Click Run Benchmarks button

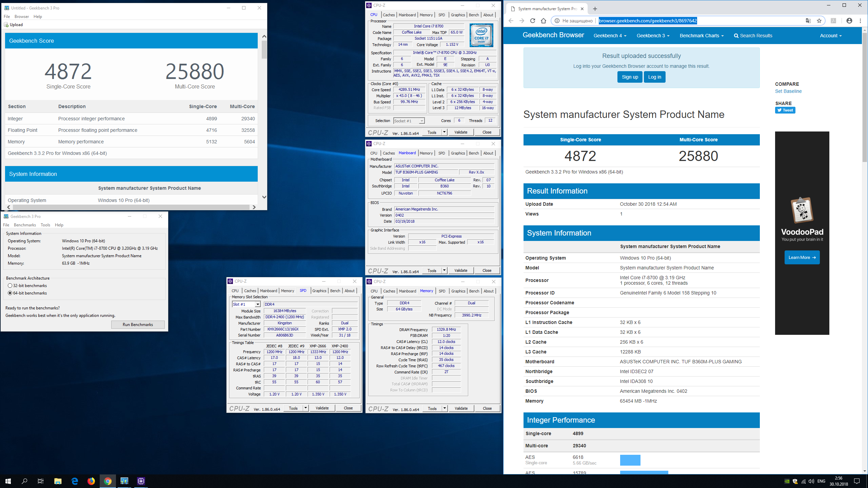[x=138, y=325]
